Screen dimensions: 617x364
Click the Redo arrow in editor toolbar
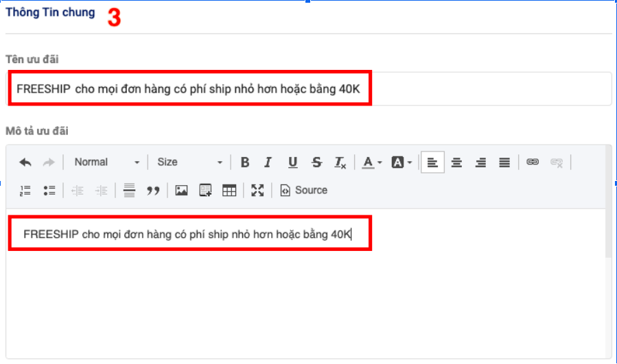[x=49, y=162]
